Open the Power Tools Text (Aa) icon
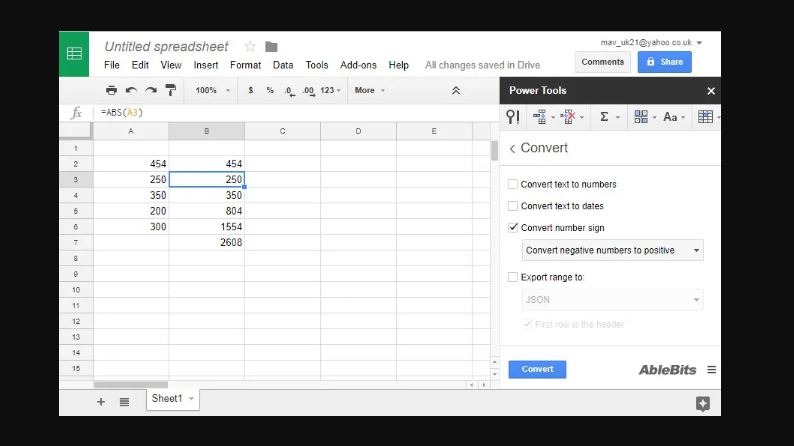This screenshot has width=794, height=446. 670,117
